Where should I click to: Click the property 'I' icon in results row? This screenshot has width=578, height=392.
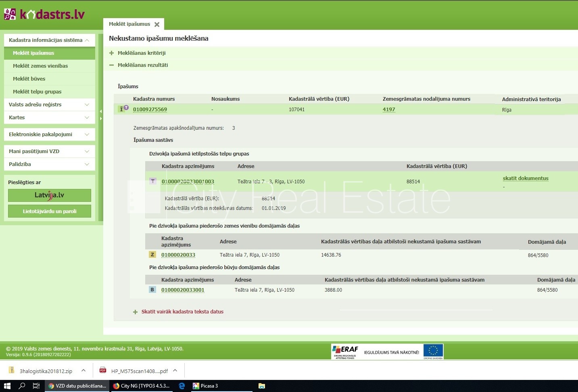121,109
